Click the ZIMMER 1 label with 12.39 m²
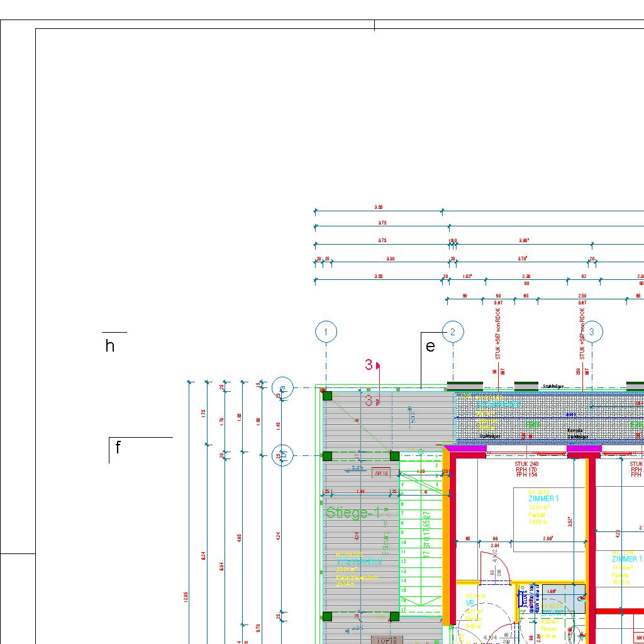Viewport: 644px width, 644px height. 543,499
